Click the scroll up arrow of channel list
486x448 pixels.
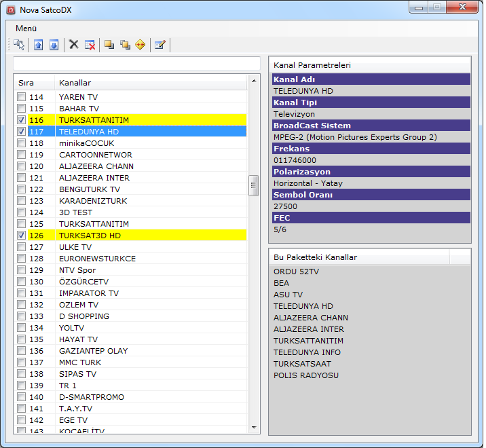[254, 81]
